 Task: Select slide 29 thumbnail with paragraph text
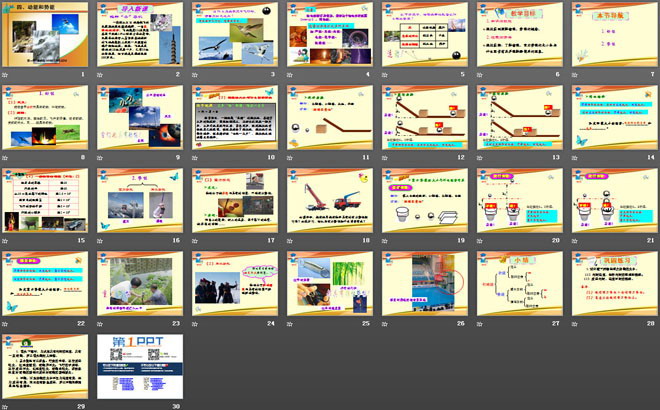[x=45, y=366]
